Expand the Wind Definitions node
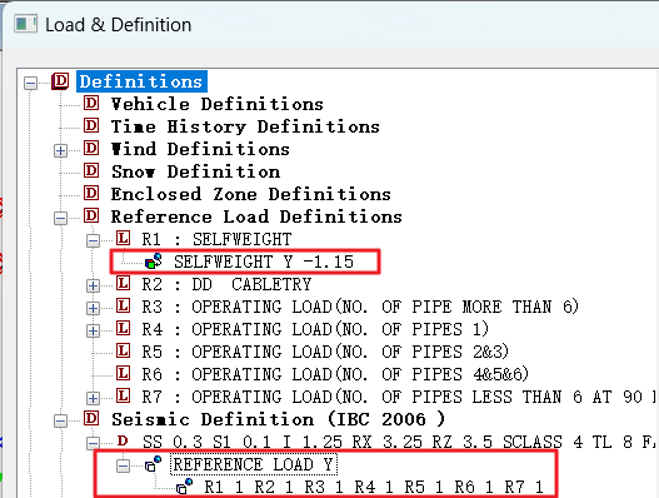Screen dimensions: 659x498 click(x=61, y=150)
